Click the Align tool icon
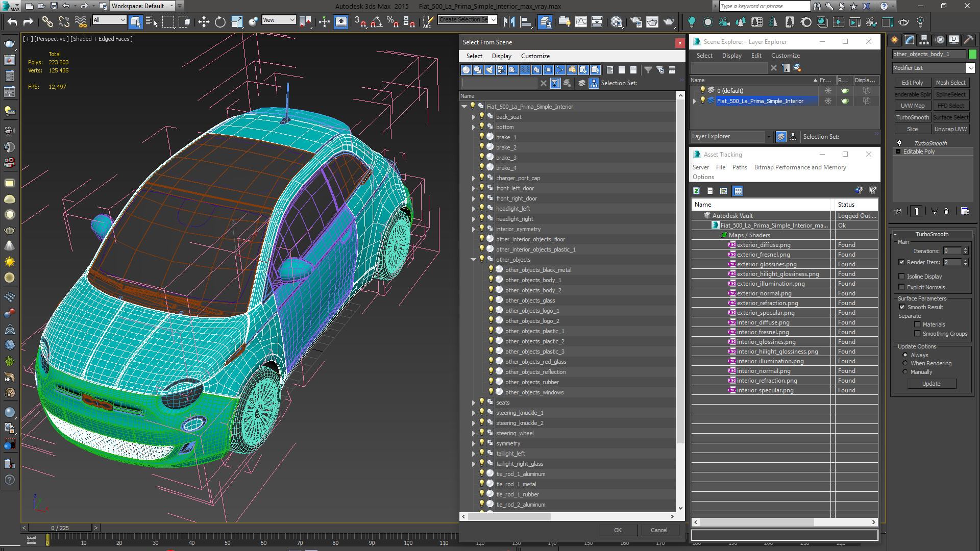Screen dimensions: 980x551 coord(525,22)
